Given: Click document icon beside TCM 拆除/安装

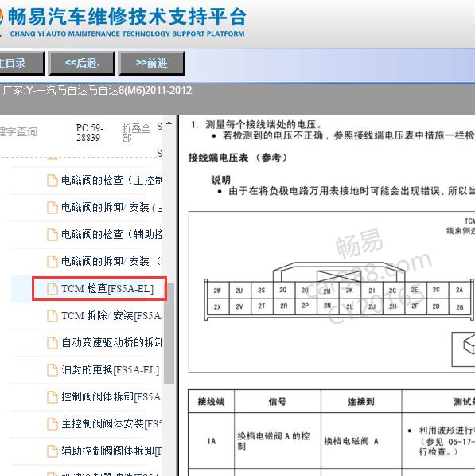Looking at the screenshot, I should pyautogui.click(x=53, y=316).
